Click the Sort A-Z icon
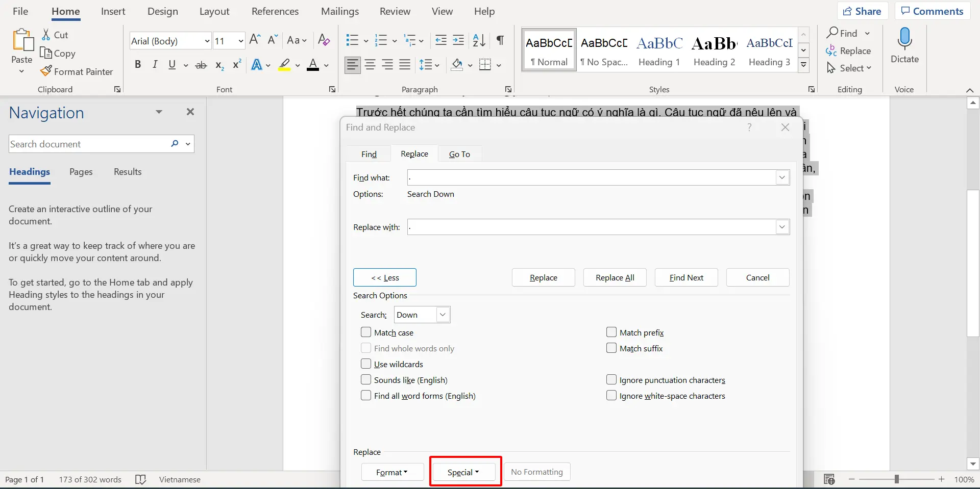The image size is (980, 489). tap(479, 40)
